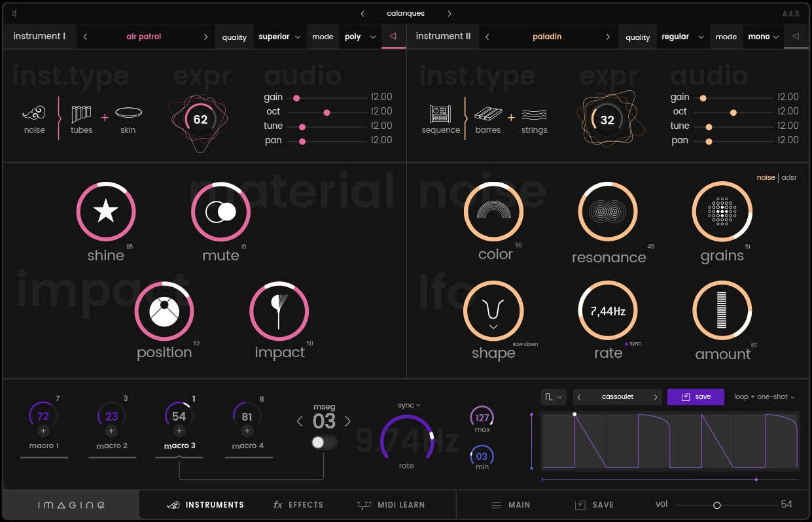Viewport: 812px width, 522px height.
Task: Click the resonance rings knob
Action: 608,211
